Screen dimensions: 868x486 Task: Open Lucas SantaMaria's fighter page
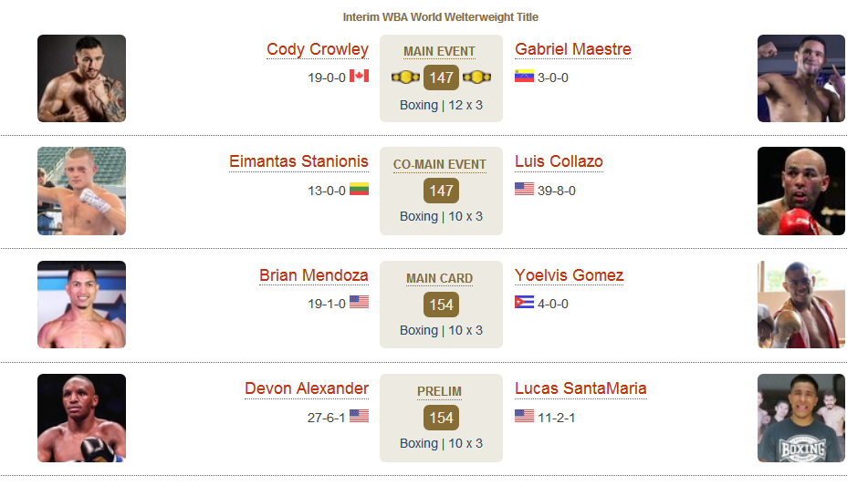click(580, 388)
